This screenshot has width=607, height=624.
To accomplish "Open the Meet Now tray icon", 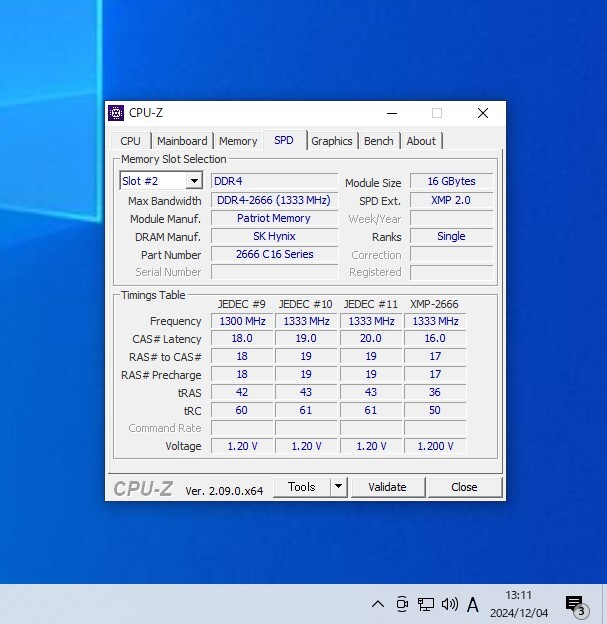I will [402, 604].
